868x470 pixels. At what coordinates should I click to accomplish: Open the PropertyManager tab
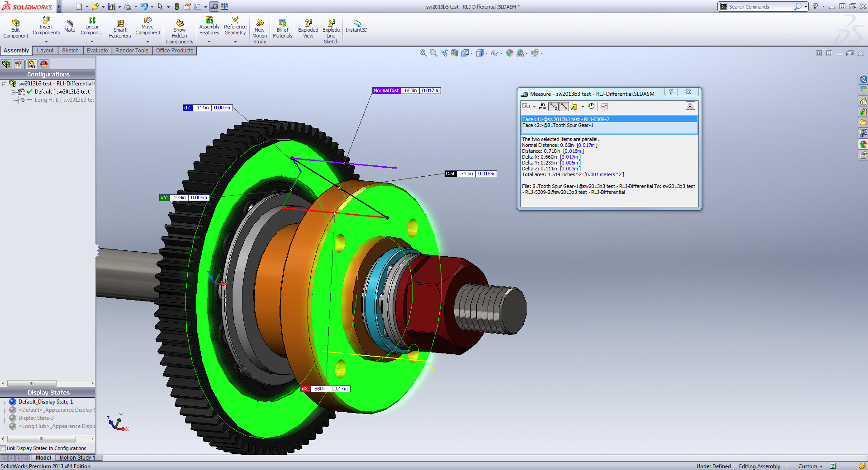(19, 64)
